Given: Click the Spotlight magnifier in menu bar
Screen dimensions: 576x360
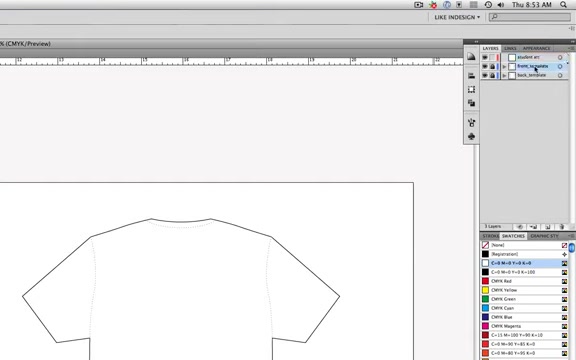Looking at the screenshot, I should (x=563, y=5).
